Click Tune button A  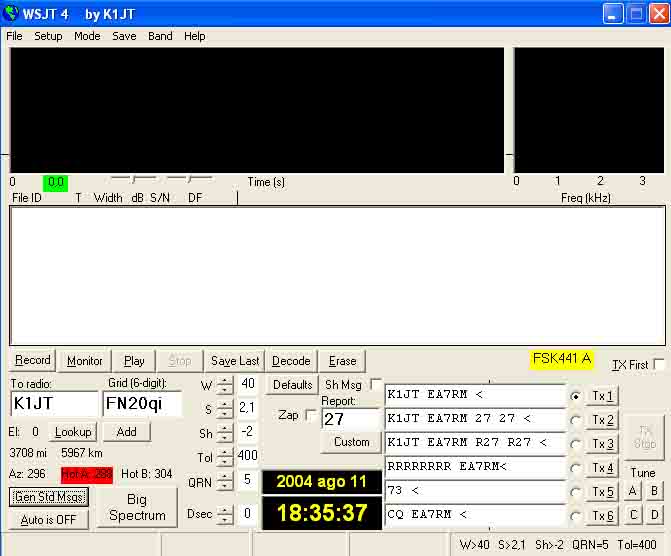click(633, 491)
